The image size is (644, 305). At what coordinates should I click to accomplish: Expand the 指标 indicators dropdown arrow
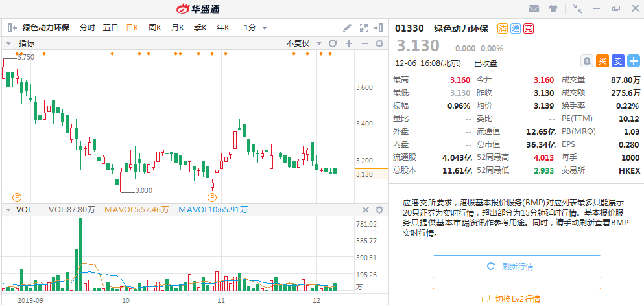pyautogui.click(x=8, y=43)
